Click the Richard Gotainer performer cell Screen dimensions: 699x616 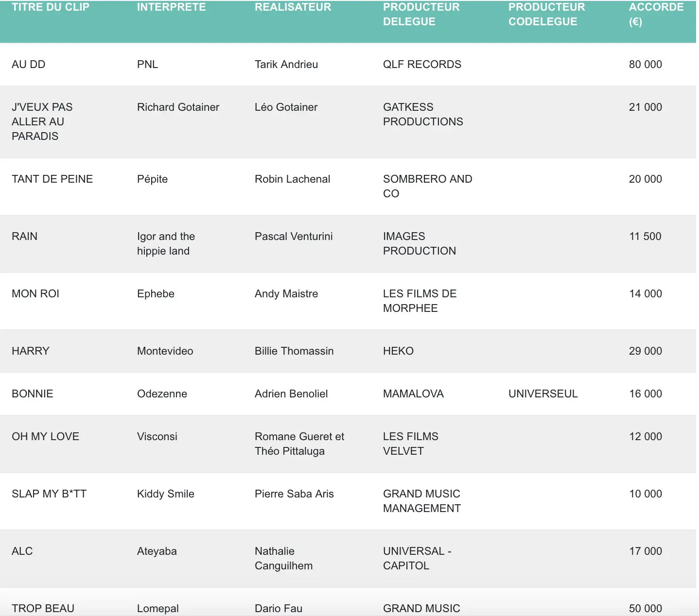click(178, 107)
